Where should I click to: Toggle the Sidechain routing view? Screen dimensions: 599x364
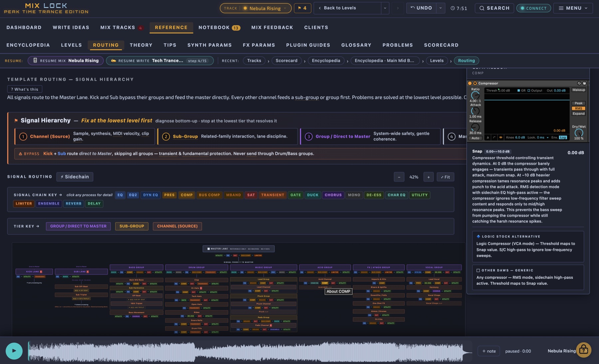75,177
